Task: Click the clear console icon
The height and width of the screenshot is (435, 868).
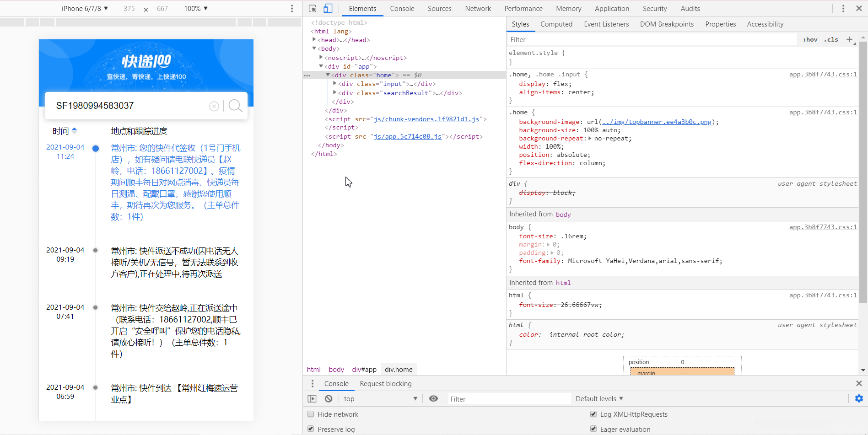Action: click(x=329, y=399)
